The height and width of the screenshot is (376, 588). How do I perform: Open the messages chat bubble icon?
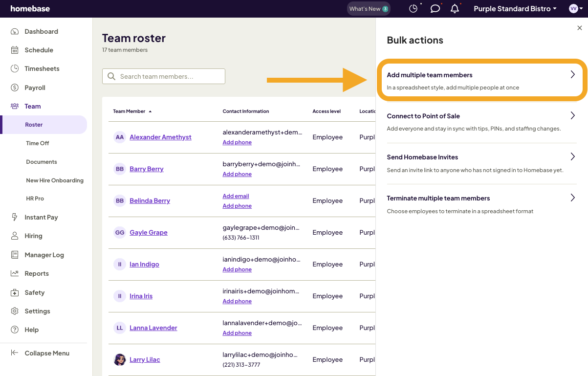[x=435, y=8]
